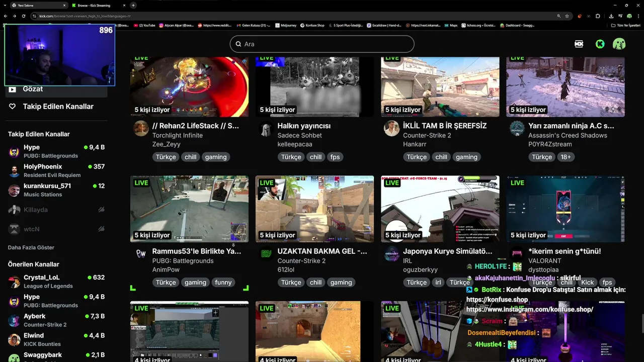This screenshot has width=644, height=362.
Task: Select the Torchlight Infinite category link
Action: [x=178, y=135]
